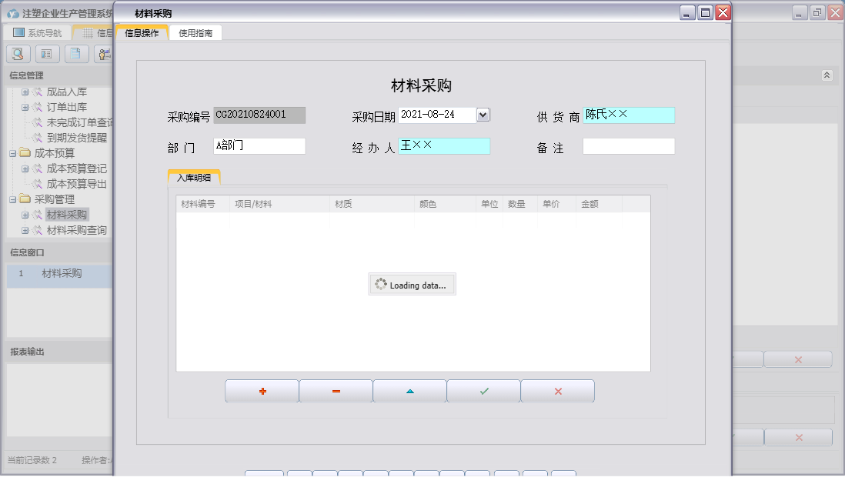Switch to the 使用指南 tab
Image resolution: width=845 pixels, height=504 pixels.
pos(196,33)
